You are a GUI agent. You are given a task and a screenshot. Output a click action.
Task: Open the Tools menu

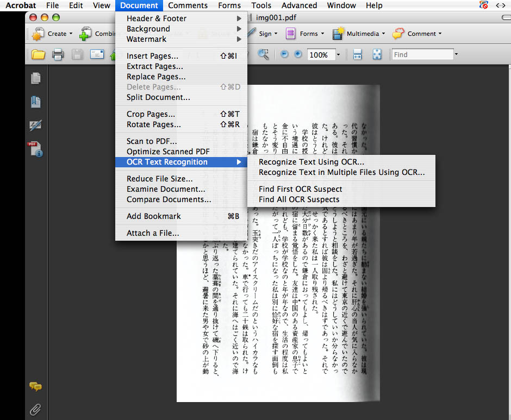coord(261,5)
